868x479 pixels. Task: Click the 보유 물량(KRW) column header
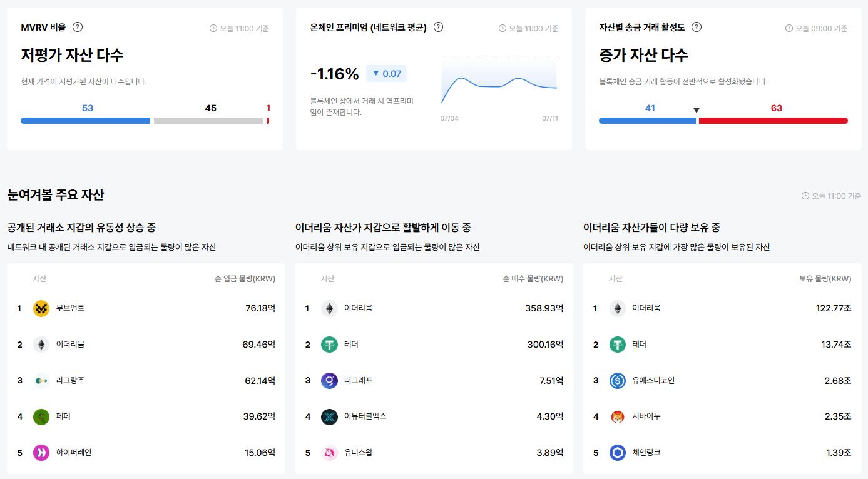point(825,279)
